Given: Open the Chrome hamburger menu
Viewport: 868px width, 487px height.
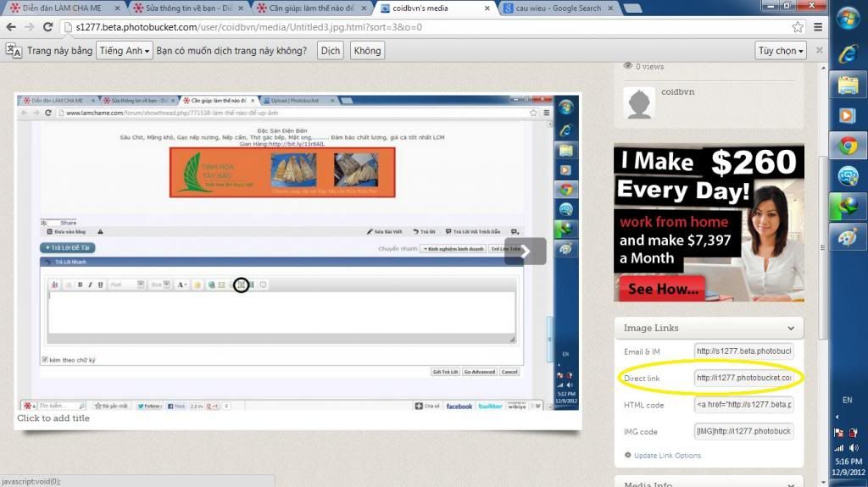Looking at the screenshot, I should pos(817,27).
